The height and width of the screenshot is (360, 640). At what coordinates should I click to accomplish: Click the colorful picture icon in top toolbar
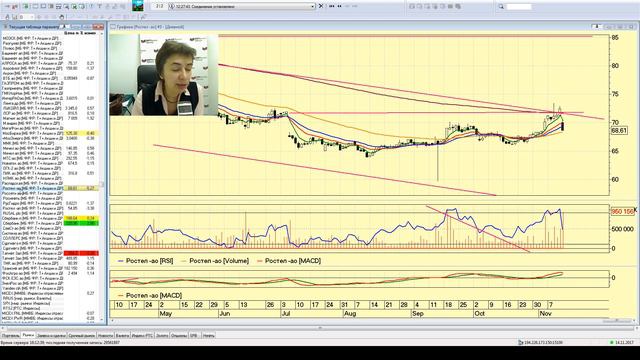tap(138, 6)
